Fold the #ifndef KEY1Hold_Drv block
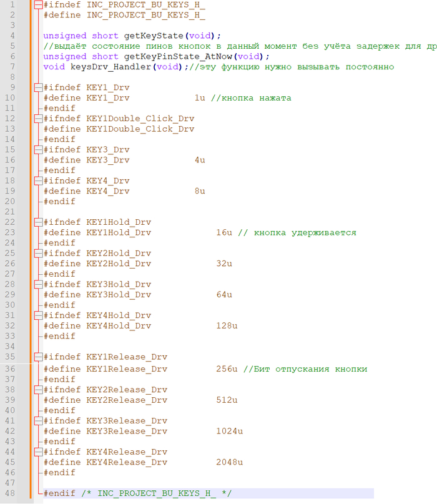The image size is (437, 504). coord(39,222)
